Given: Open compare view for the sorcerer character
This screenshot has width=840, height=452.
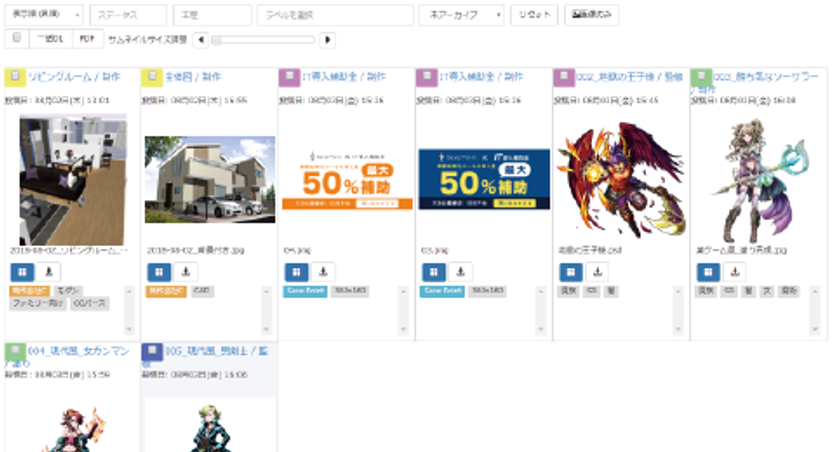Looking at the screenshot, I should [x=708, y=272].
